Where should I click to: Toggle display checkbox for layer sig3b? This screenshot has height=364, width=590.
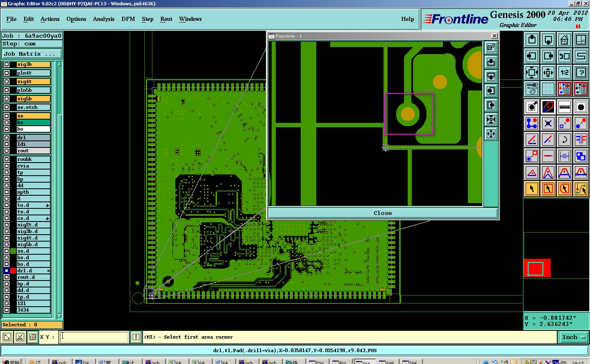(7, 64)
